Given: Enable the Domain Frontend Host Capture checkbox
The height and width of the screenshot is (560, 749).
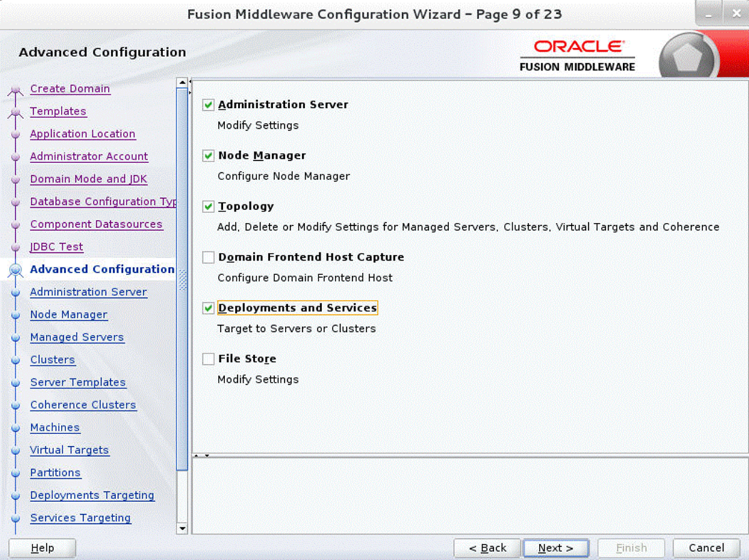Looking at the screenshot, I should click(208, 257).
